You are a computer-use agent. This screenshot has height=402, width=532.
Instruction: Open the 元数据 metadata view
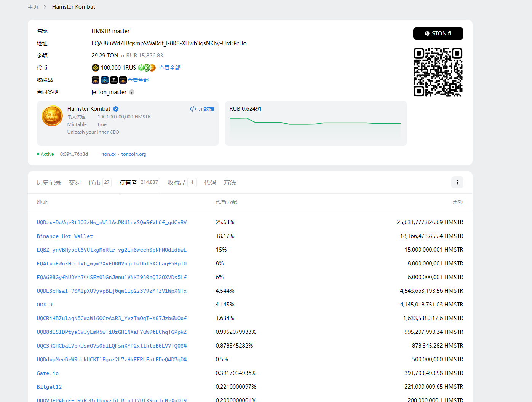(x=202, y=109)
